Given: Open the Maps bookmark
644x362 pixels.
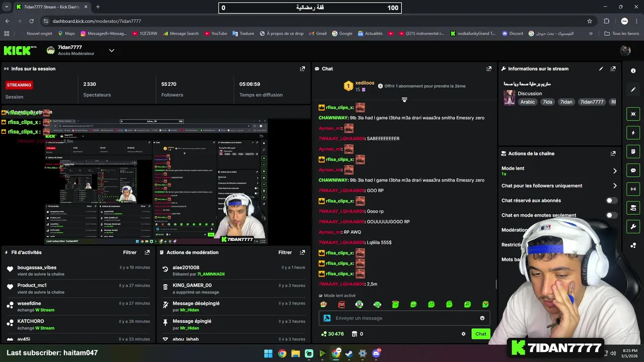Looking at the screenshot, I should coord(66,34).
